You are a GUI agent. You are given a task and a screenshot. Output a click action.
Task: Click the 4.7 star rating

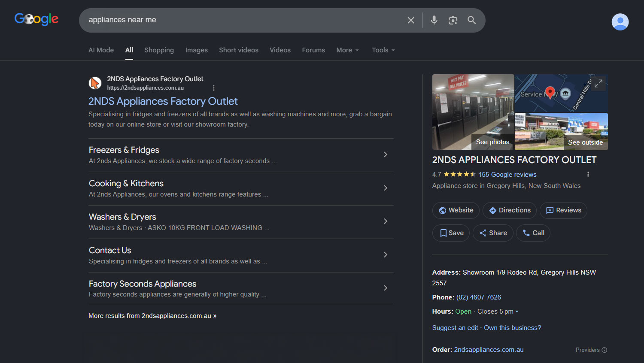coord(454,174)
